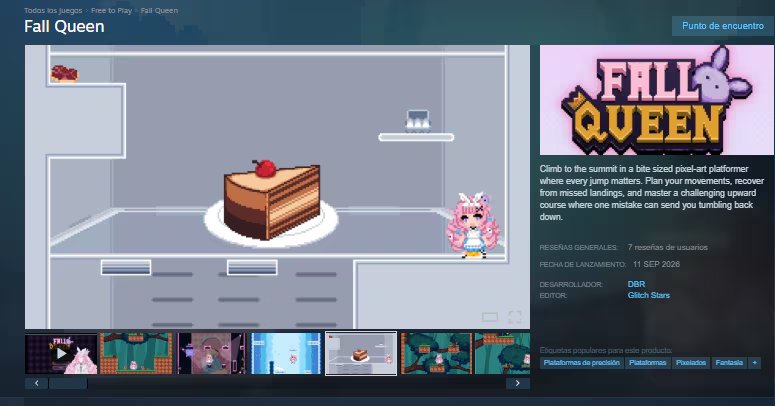Toggle fullscreen view of screenshot
775x406 pixels.
pyautogui.click(x=515, y=317)
